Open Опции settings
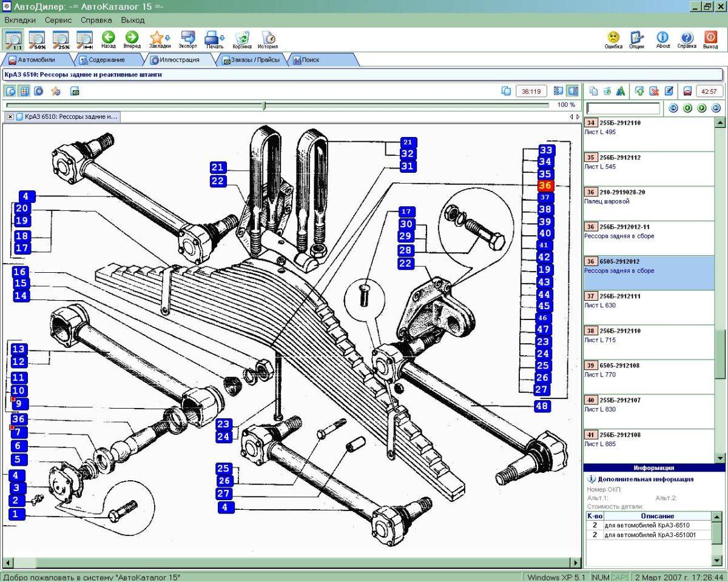 [636, 39]
